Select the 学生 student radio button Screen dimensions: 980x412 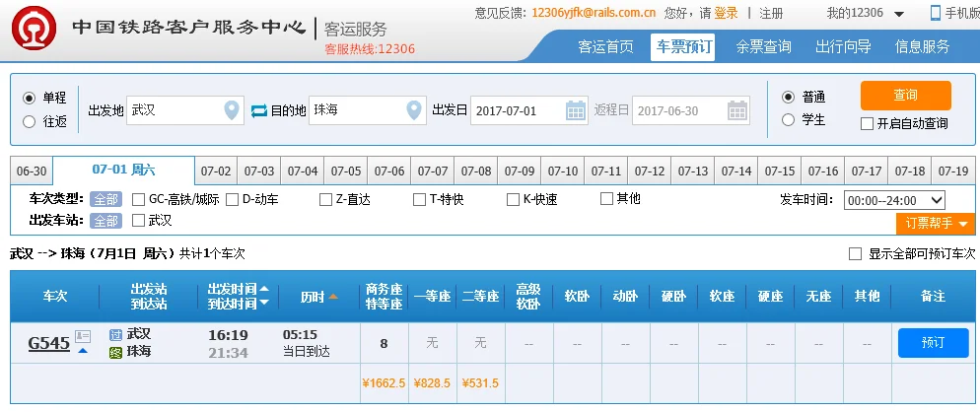(x=789, y=119)
